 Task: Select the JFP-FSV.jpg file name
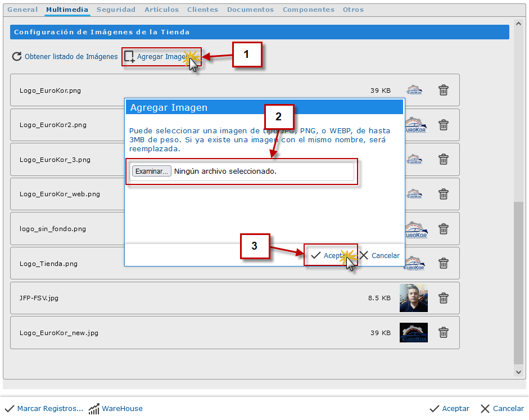tap(39, 298)
